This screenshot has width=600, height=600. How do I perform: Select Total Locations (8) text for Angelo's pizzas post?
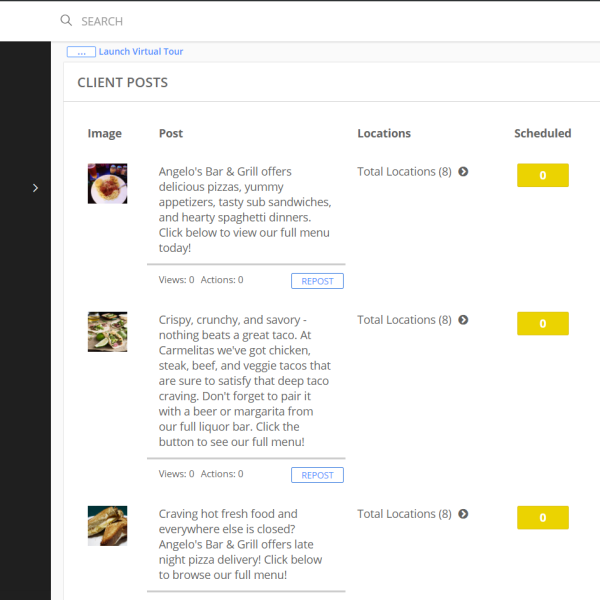pos(404,171)
